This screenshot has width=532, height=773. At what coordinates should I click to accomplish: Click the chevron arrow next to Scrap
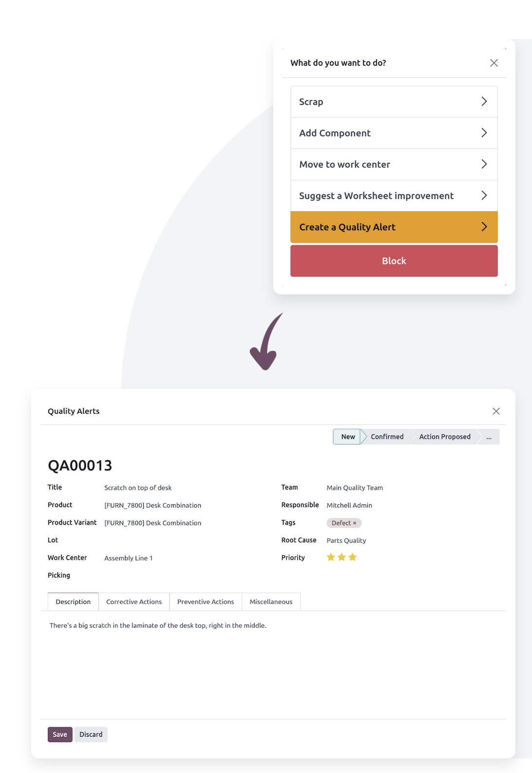[x=484, y=101]
